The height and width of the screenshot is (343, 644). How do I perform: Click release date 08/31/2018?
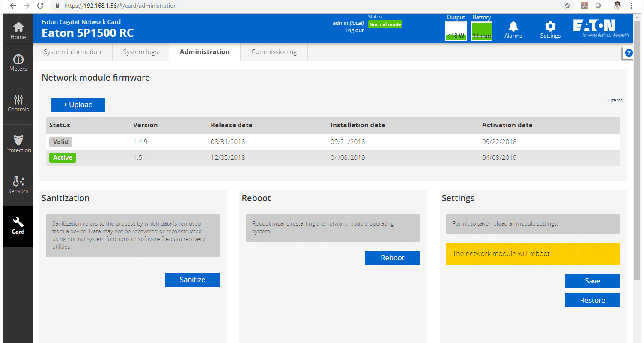pos(228,142)
